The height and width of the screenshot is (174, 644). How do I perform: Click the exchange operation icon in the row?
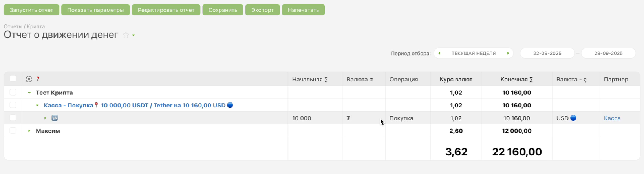(55, 118)
